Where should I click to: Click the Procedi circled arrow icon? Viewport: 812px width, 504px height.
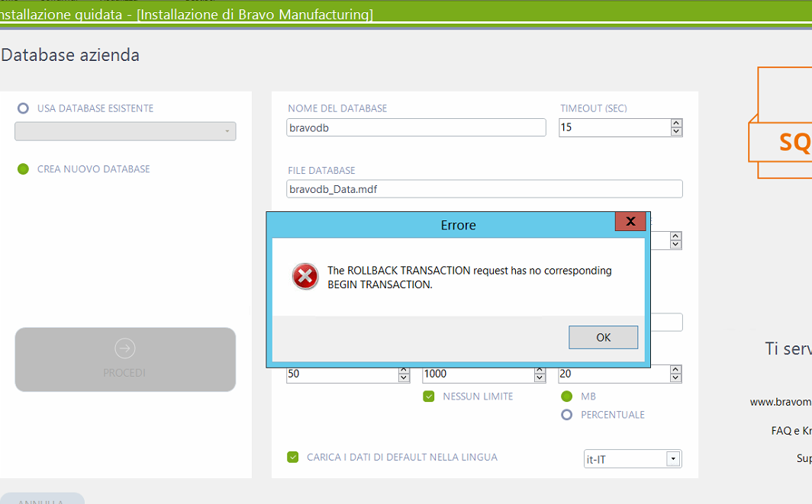click(125, 348)
